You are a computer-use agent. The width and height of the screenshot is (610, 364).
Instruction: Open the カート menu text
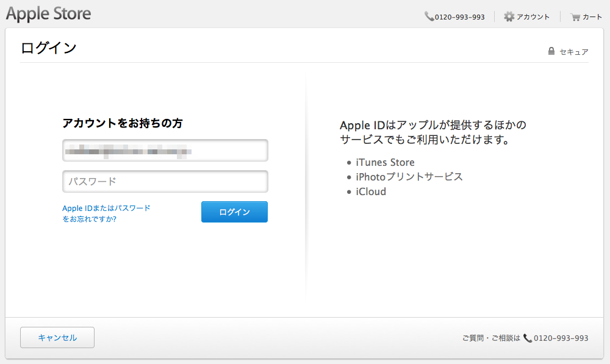pos(592,16)
